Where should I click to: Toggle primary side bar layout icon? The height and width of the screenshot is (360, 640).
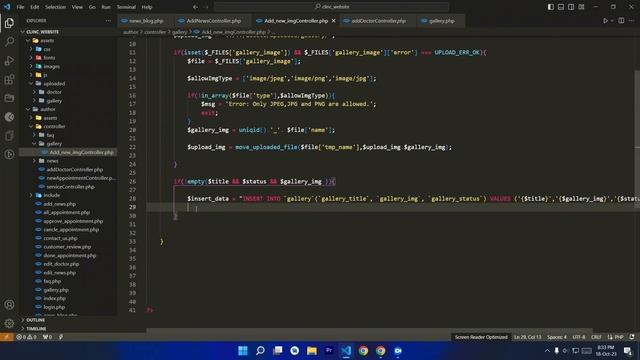[551, 7]
